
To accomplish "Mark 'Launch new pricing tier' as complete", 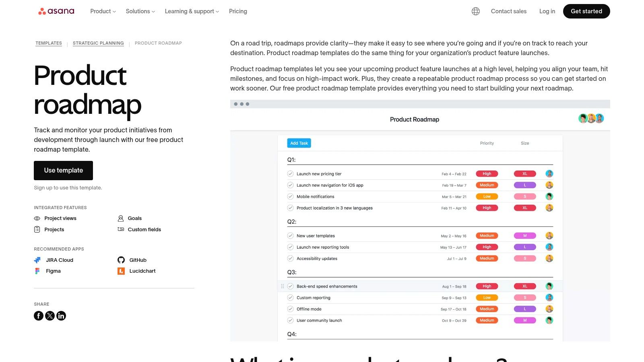I will coord(290,174).
